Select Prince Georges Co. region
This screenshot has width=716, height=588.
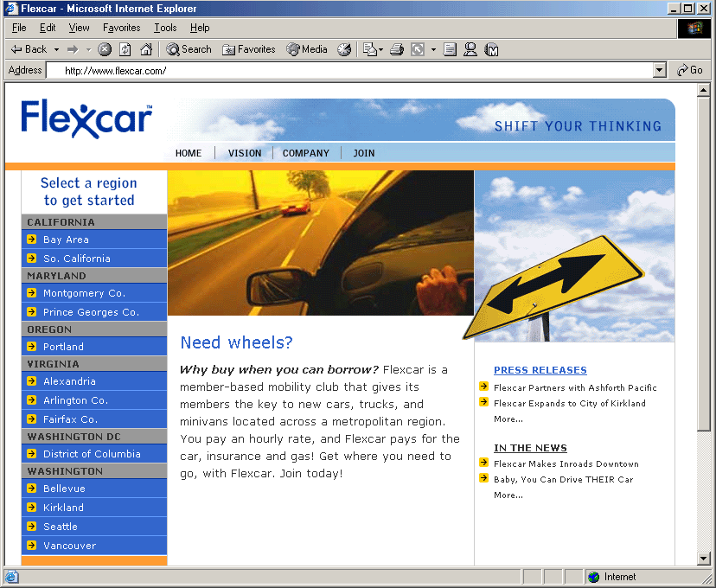point(94,312)
